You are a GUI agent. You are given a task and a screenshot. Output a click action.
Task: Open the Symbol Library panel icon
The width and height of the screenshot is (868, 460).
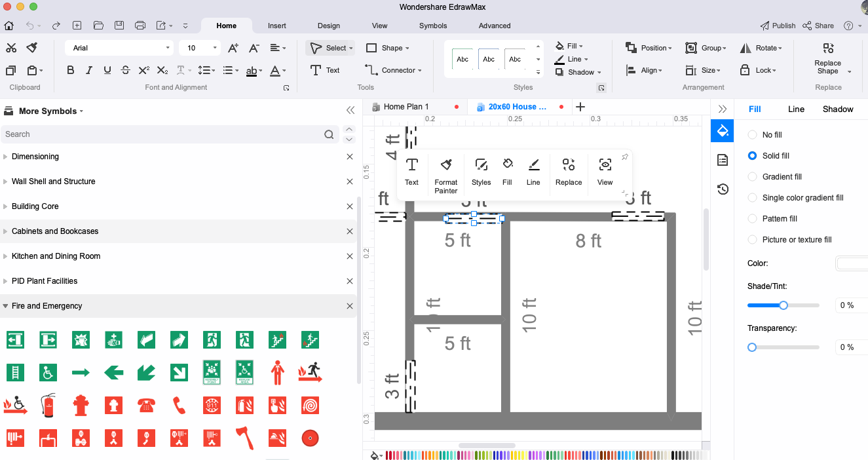coord(722,159)
